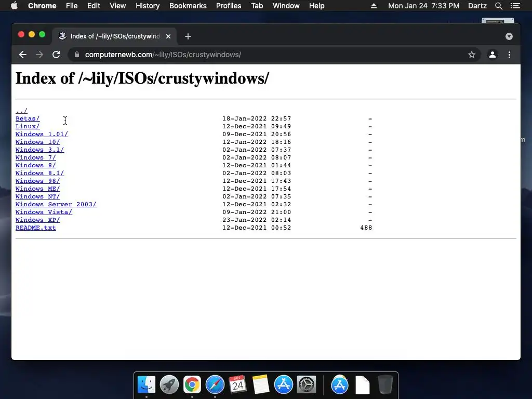This screenshot has height=399, width=532.
Task: Open Launchpad rocket in the Dock
Action: 169,385
